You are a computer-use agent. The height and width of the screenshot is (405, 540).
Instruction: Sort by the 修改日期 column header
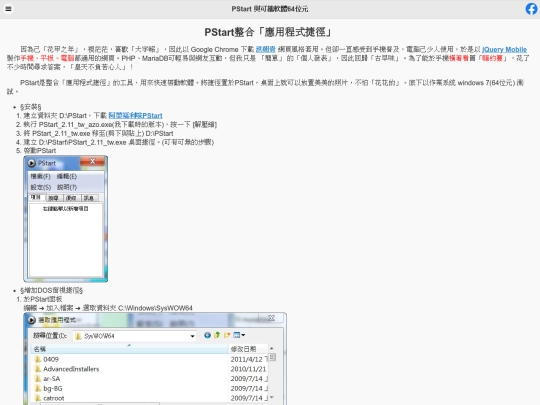[x=248, y=349]
